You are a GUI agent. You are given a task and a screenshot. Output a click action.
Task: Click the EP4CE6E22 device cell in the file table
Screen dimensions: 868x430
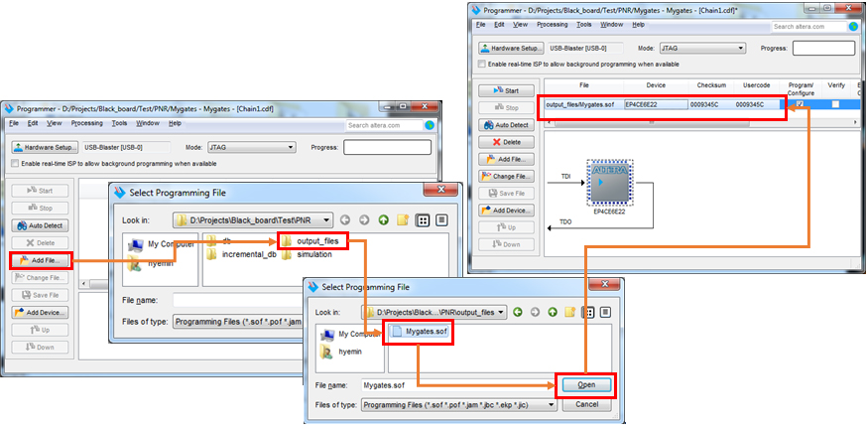point(656,104)
